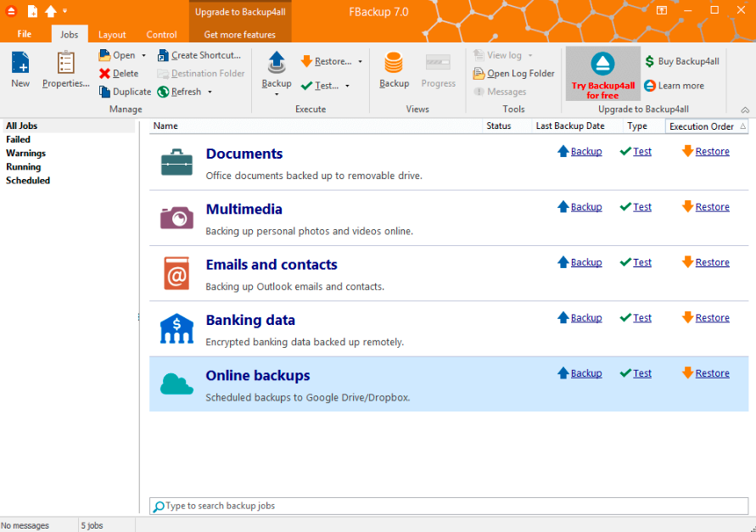Click the search backup jobs field
This screenshot has height=532, width=756.
pos(449,506)
